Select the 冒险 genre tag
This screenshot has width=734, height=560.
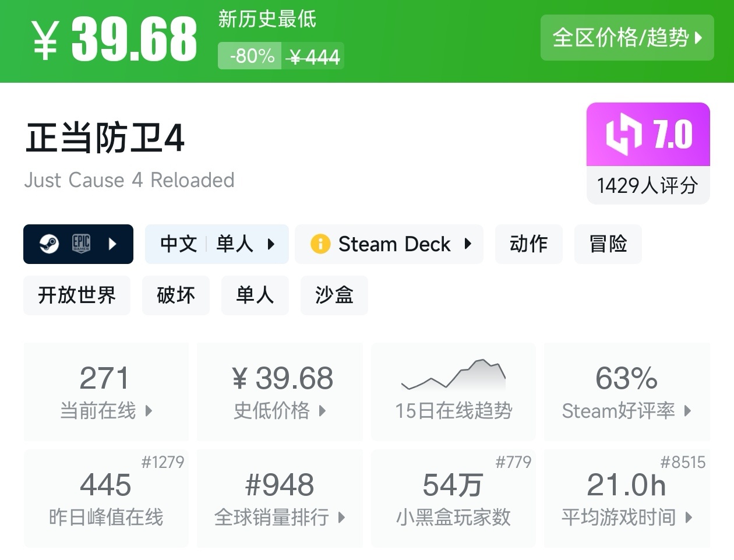[608, 244]
